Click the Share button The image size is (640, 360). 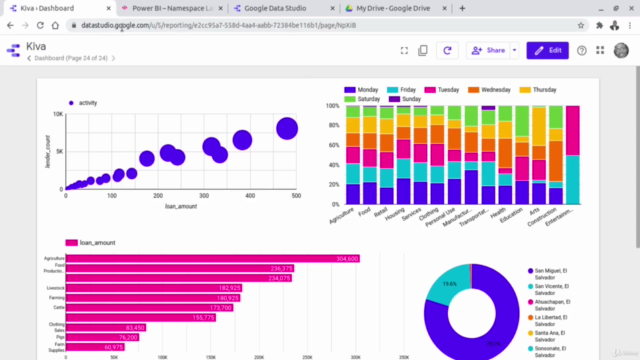pos(489,51)
